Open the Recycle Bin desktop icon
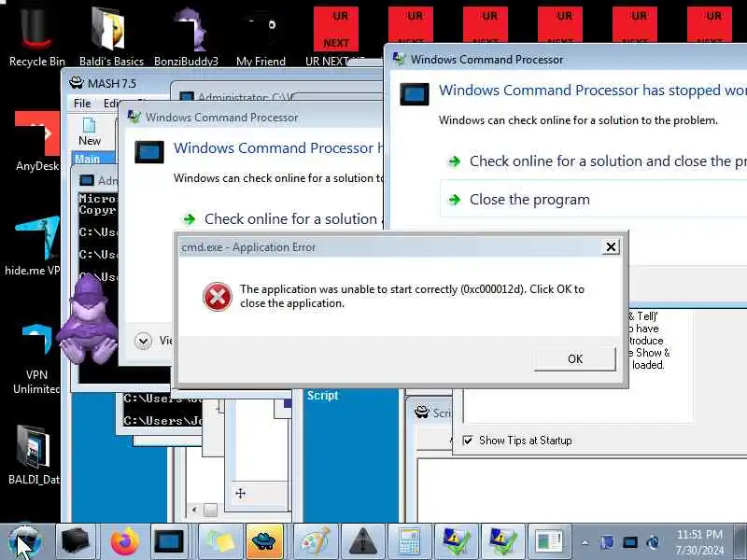This screenshot has width=747, height=560. tap(36, 36)
